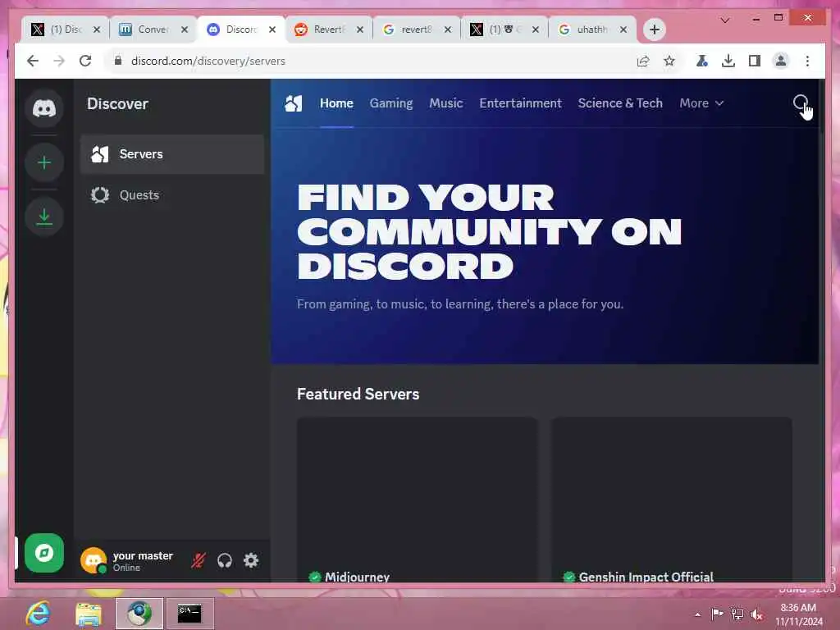The width and height of the screenshot is (840, 630).
Task: Close the Google 'uhathh' tab
Action: 623,30
